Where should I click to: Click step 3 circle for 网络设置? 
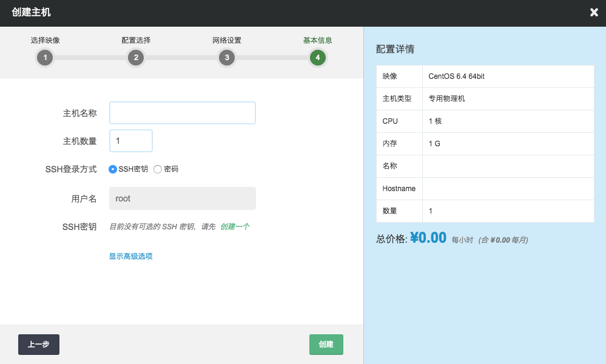[x=227, y=58]
